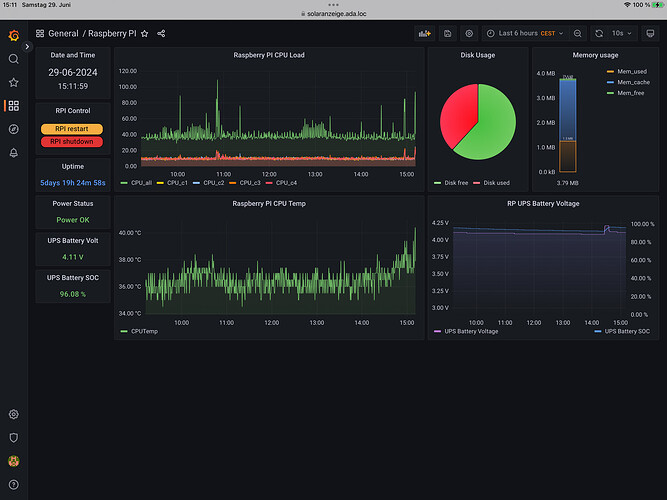Open the Configuration gear icon in sidebar
This screenshot has height=500, width=667.
[14, 414]
